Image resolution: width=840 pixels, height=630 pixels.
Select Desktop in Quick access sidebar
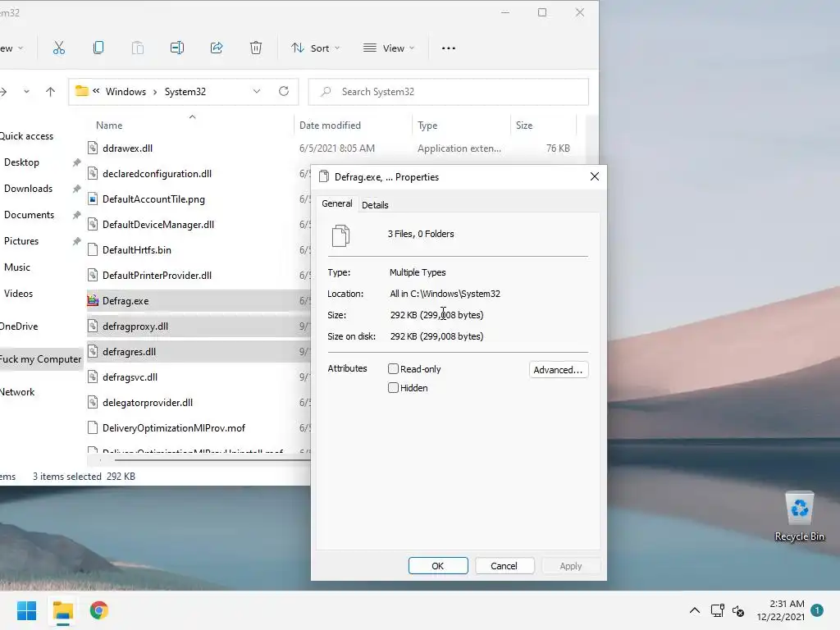22,162
